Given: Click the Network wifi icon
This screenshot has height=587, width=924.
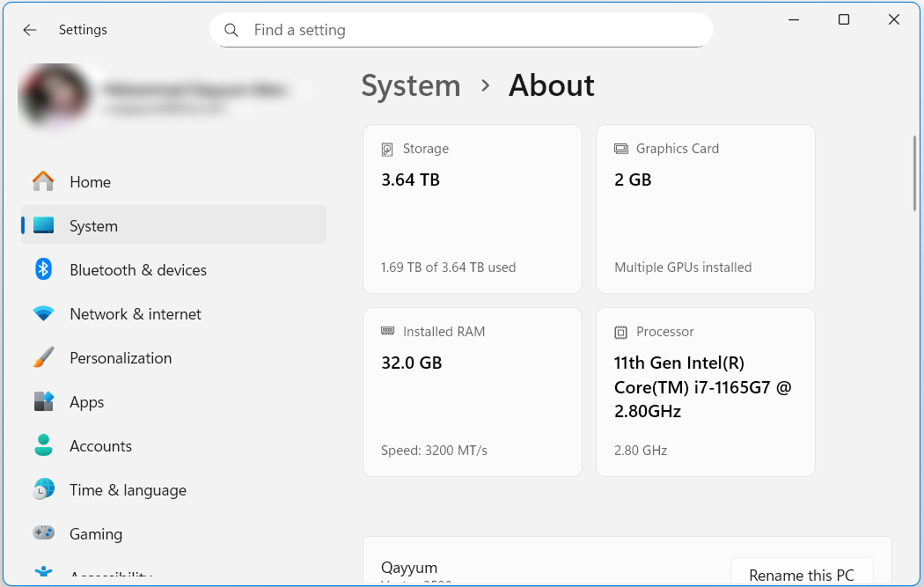Looking at the screenshot, I should 44,313.
